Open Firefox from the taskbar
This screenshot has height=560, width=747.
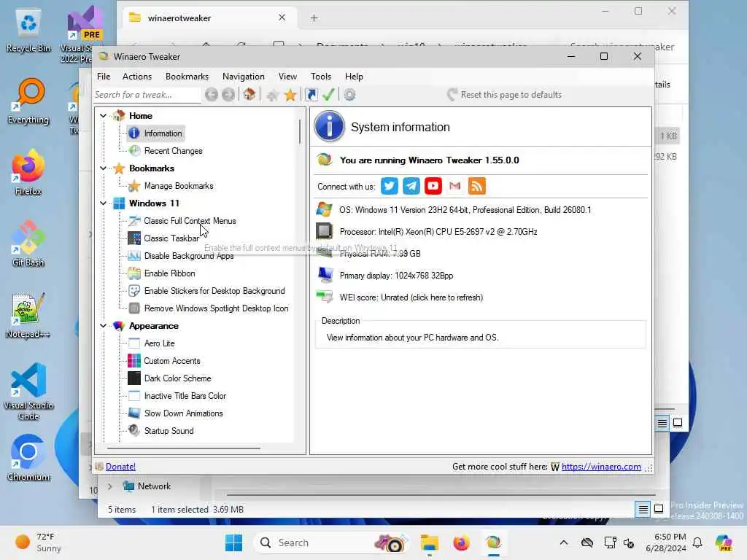(x=461, y=542)
